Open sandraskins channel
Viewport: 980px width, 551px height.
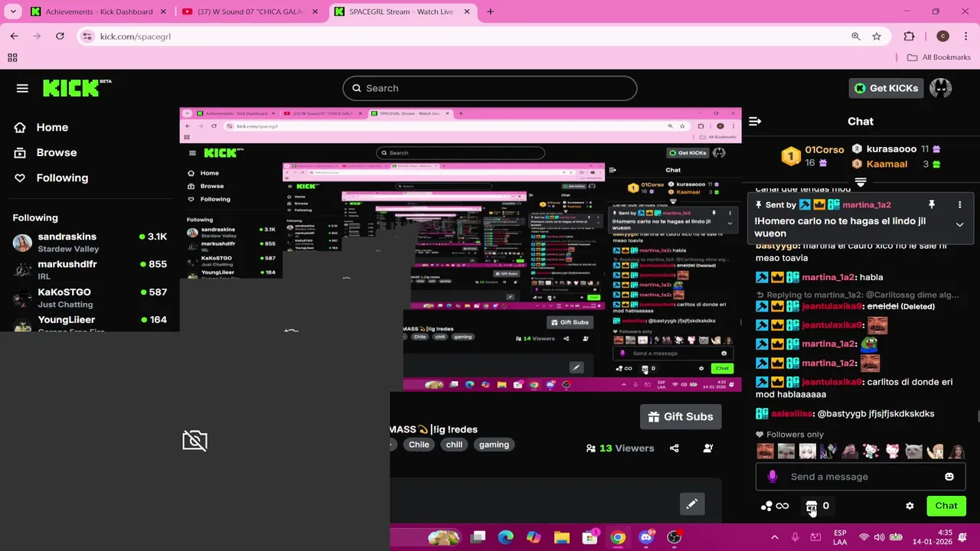(x=90, y=243)
